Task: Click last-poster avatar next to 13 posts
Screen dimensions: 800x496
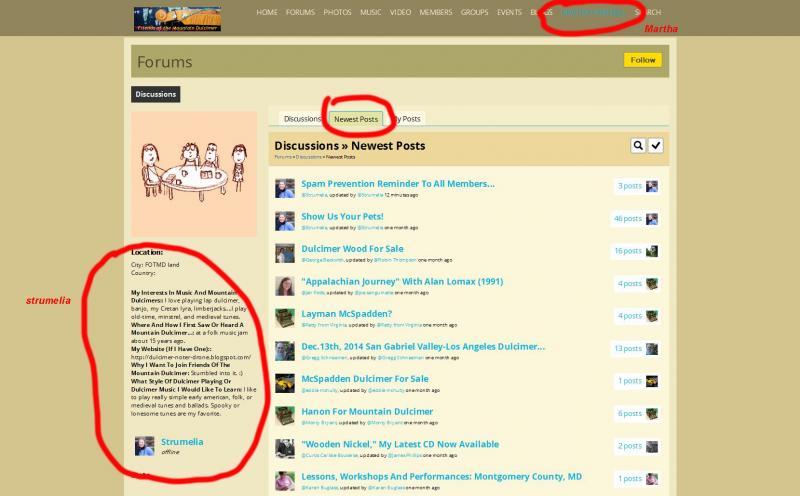Action: coord(652,349)
